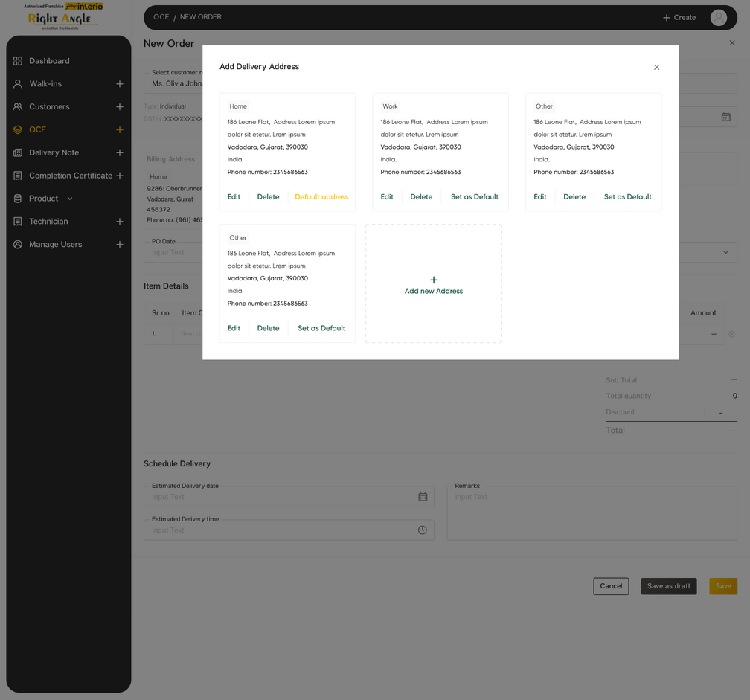Click the plus icon beside Manage Users
This screenshot has width=750, height=700.
point(120,245)
